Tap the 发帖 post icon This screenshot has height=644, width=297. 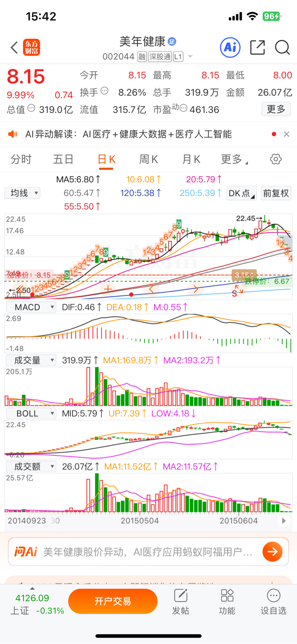181,602
